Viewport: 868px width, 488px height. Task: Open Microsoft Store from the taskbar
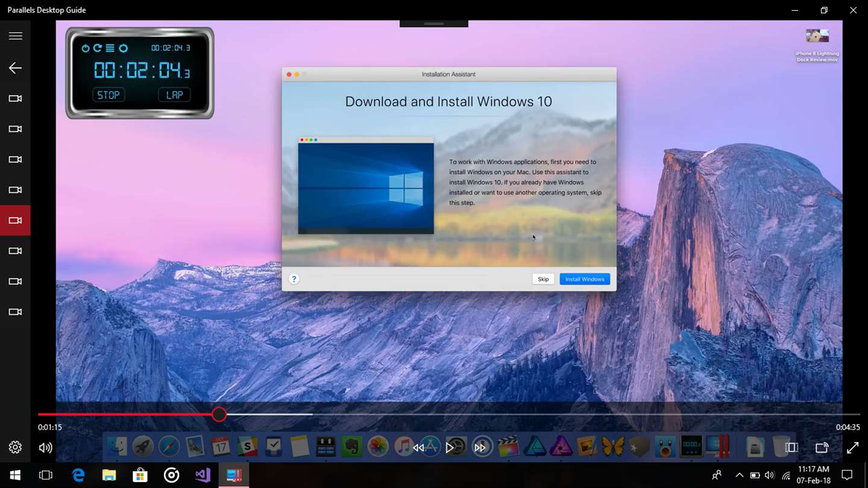pos(140,475)
